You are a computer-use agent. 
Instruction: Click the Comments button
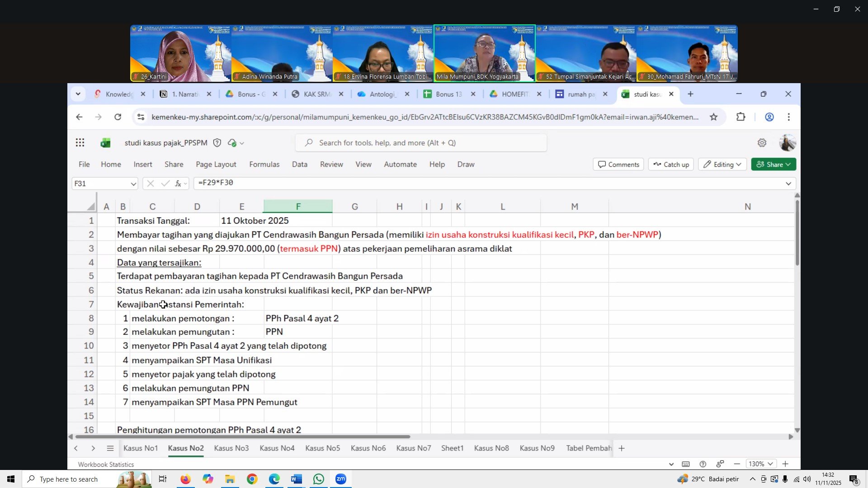tap(618, 164)
